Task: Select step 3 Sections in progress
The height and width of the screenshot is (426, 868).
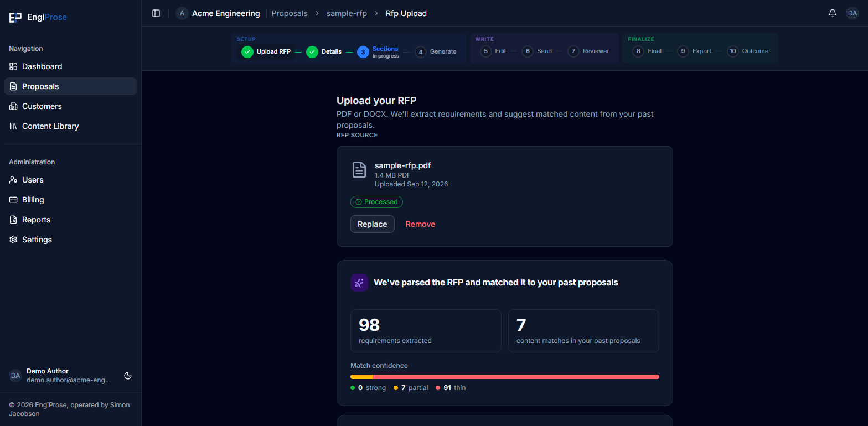Action: tap(379, 52)
